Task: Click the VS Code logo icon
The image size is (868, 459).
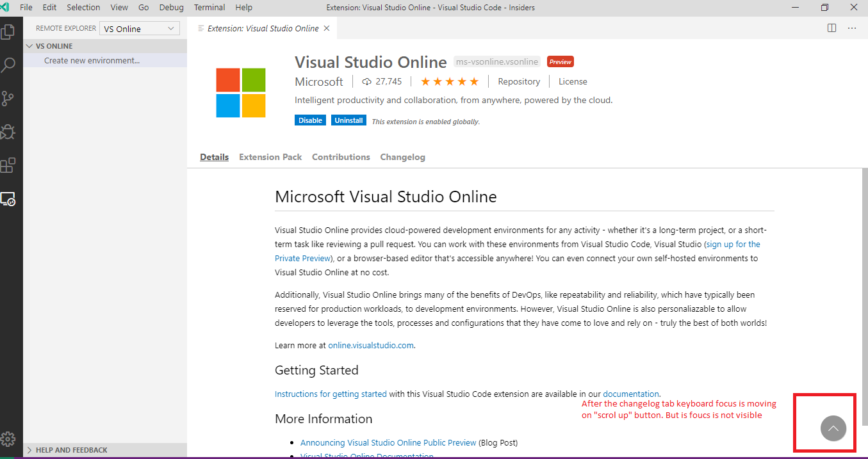Action: [x=6, y=8]
